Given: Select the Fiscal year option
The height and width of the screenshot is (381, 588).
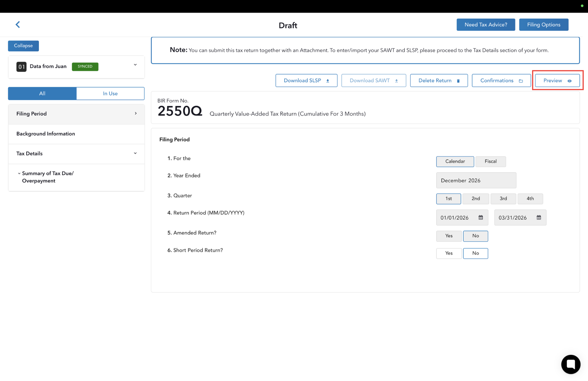Looking at the screenshot, I should (490, 161).
